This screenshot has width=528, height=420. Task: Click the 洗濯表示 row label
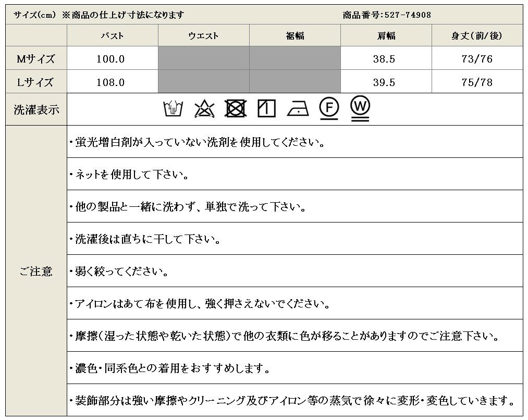pos(36,109)
